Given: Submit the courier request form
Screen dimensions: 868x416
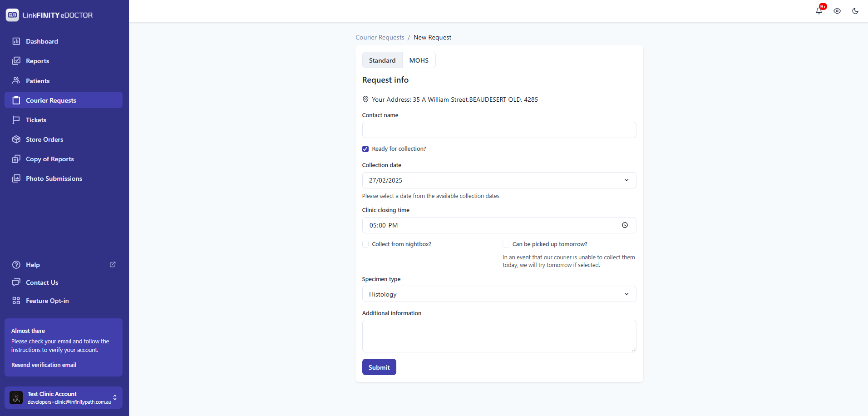Looking at the screenshot, I should coord(379,367).
